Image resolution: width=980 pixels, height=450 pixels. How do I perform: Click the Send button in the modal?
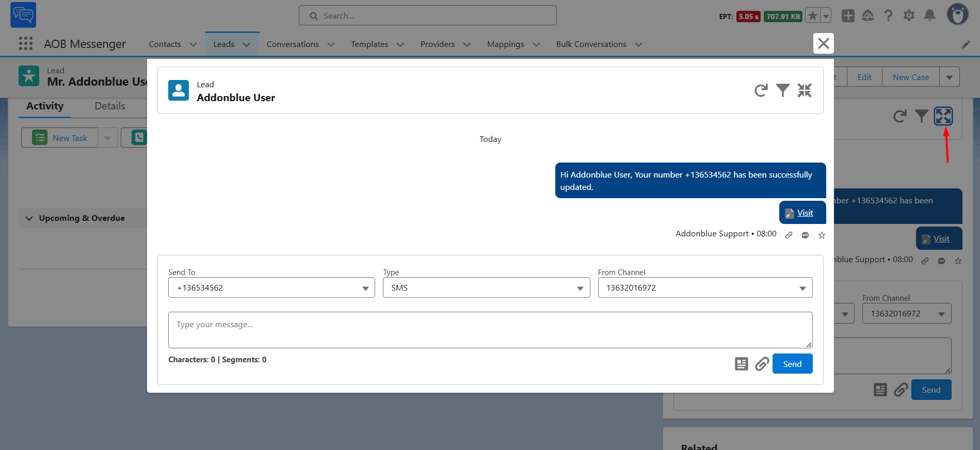pos(793,364)
